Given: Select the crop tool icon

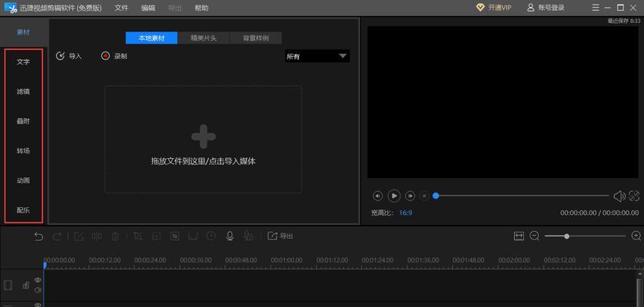Looking at the screenshot, I should pos(138,236).
